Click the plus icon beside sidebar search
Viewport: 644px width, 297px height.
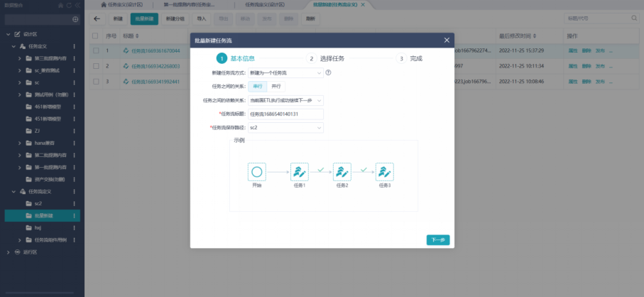tap(76, 19)
